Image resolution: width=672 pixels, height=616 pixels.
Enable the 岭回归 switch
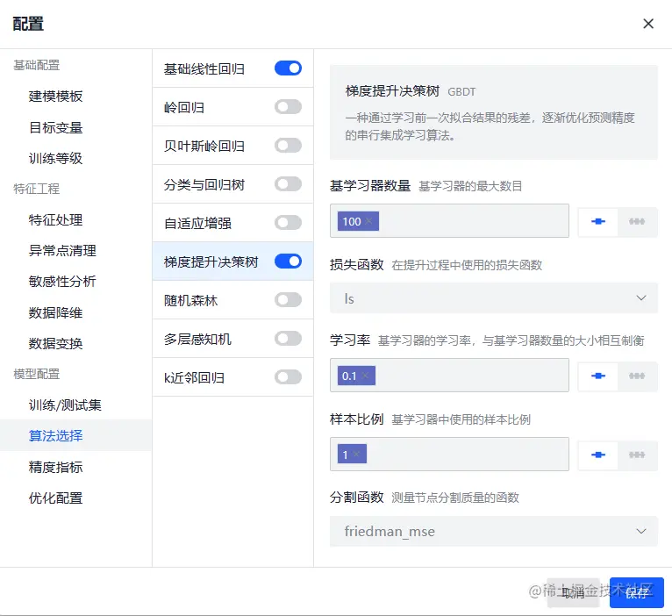(x=288, y=107)
